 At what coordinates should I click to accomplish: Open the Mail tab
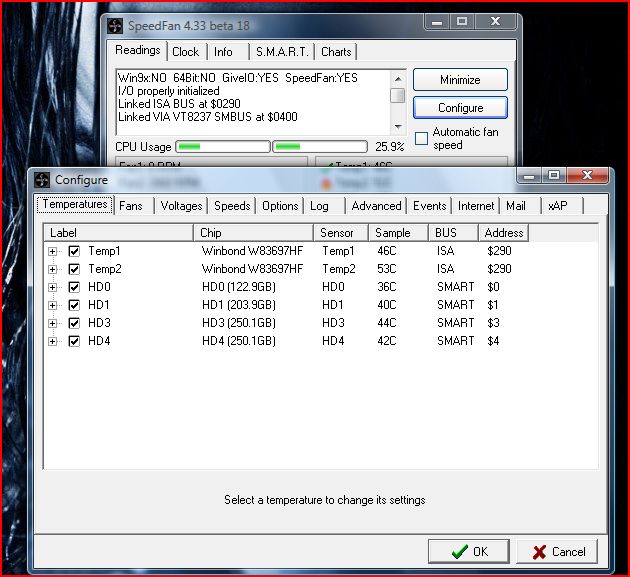[x=521, y=206]
